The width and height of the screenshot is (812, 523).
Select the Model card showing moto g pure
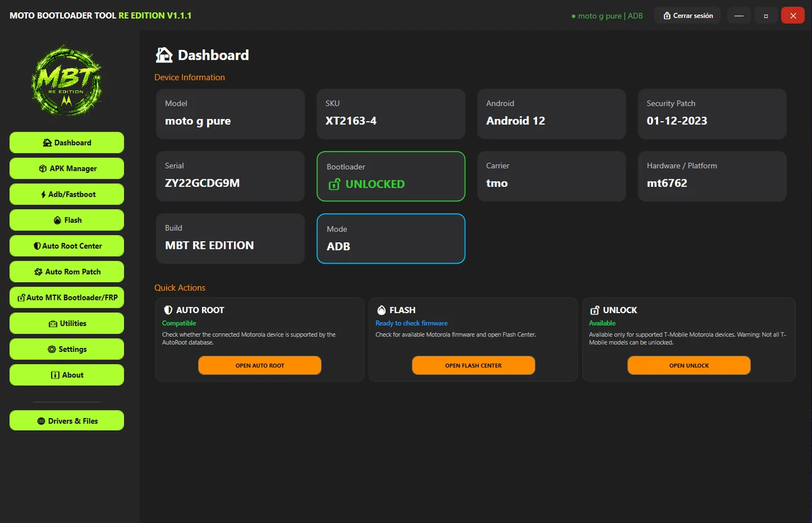pos(230,114)
